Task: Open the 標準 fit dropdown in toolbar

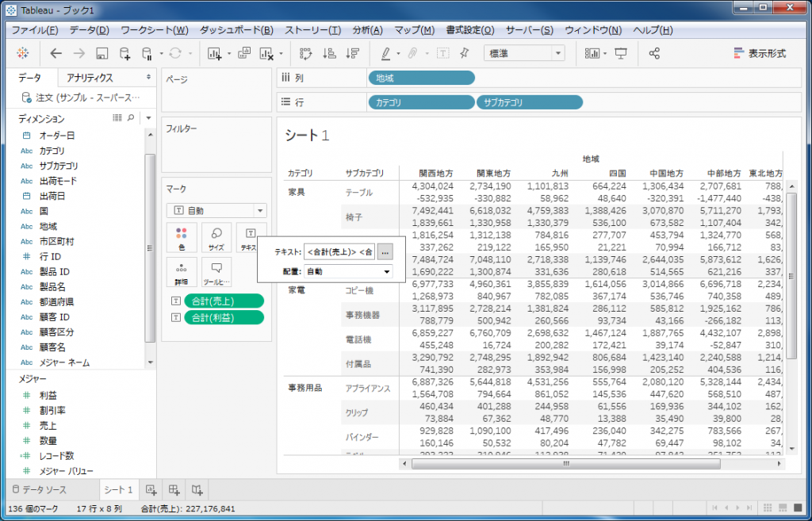Action: (x=524, y=53)
